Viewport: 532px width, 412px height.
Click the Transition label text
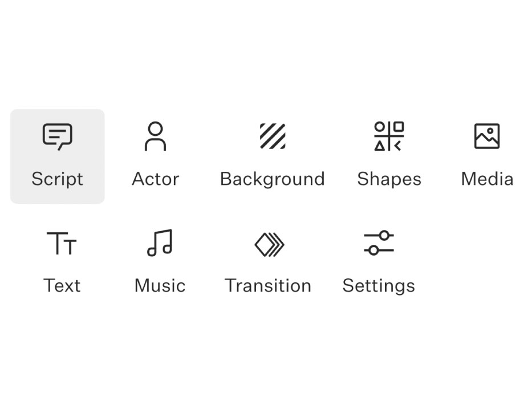pyautogui.click(x=268, y=285)
